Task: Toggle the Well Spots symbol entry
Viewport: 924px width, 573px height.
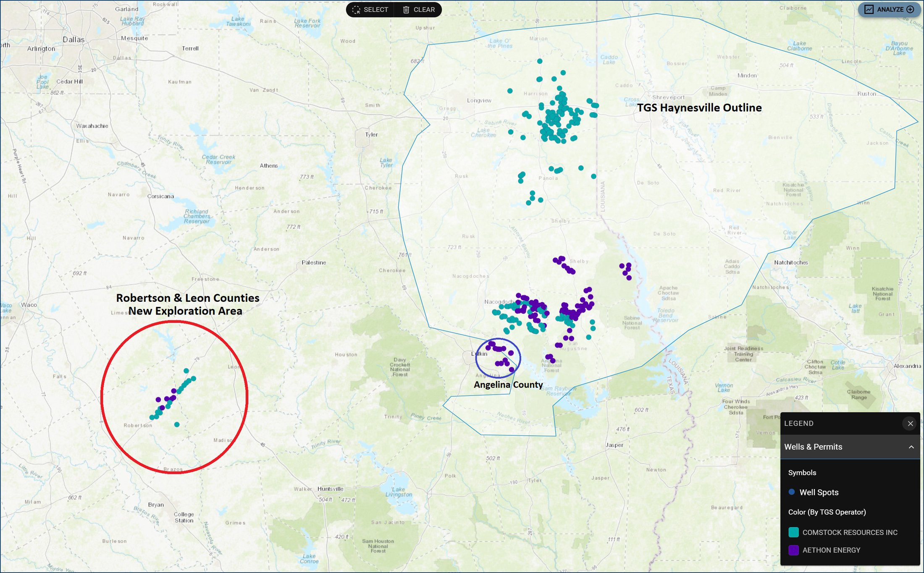Action: [819, 492]
